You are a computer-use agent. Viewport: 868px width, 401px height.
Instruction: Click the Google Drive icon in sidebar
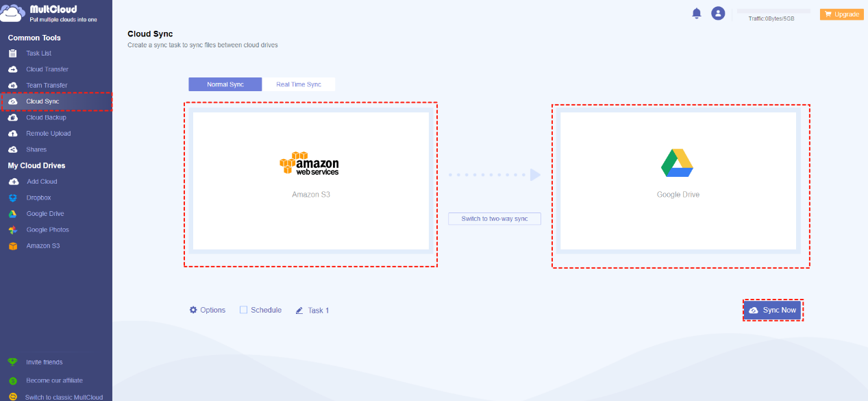(x=12, y=214)
